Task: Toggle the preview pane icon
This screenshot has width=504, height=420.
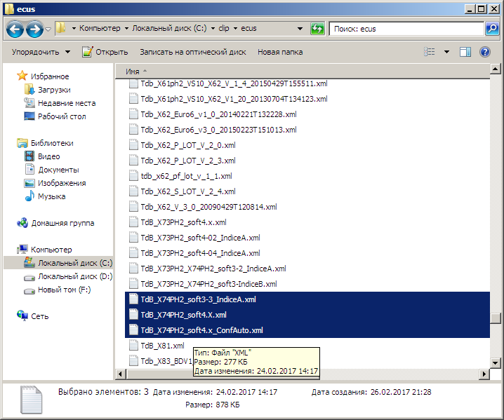Action: pos(465,52)
